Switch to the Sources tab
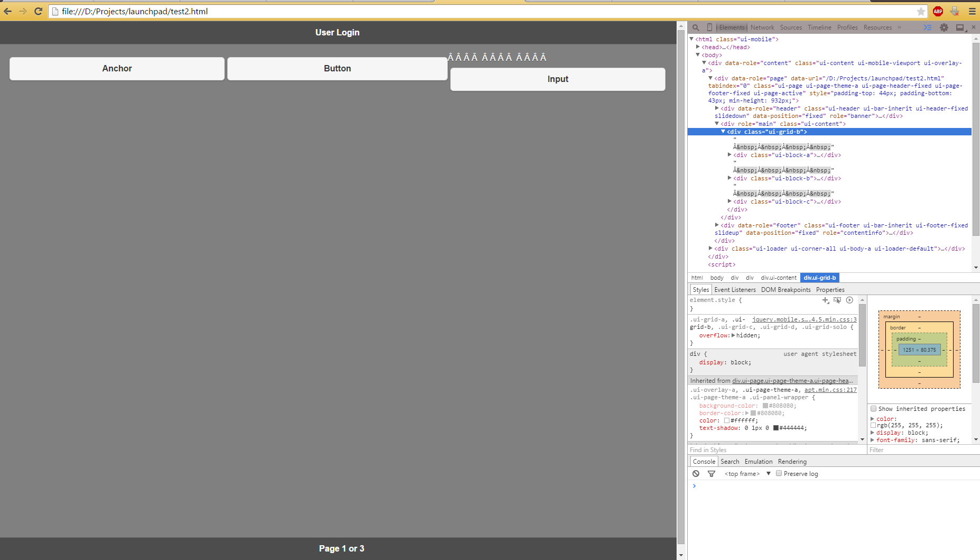980x560 pixels. click(x=791, y=27)
